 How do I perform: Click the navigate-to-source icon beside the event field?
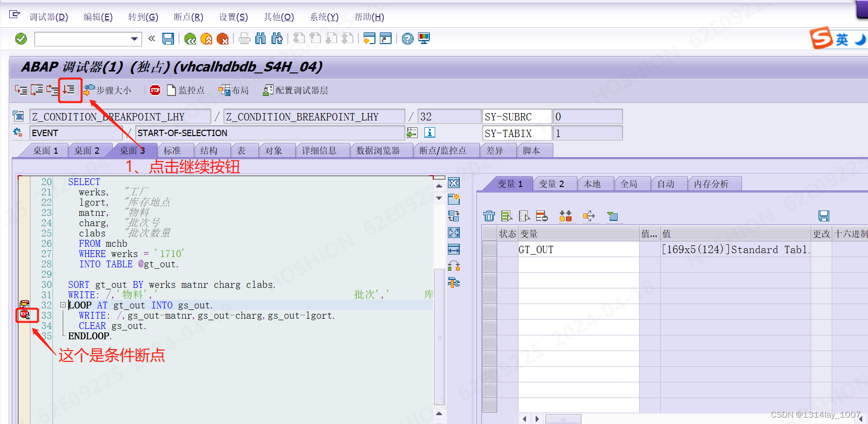pyautogui.click(x=412, y=133)
